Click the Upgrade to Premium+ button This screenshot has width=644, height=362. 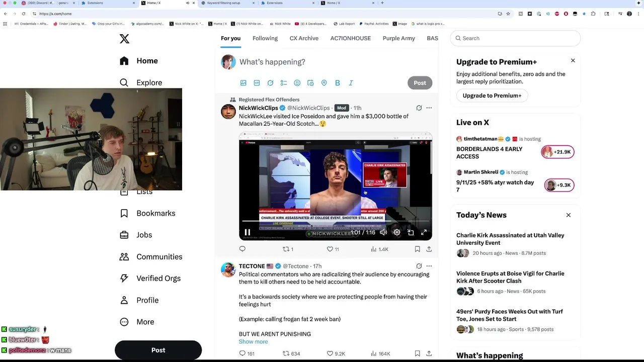pyautogui.click(x=492, y=96)
